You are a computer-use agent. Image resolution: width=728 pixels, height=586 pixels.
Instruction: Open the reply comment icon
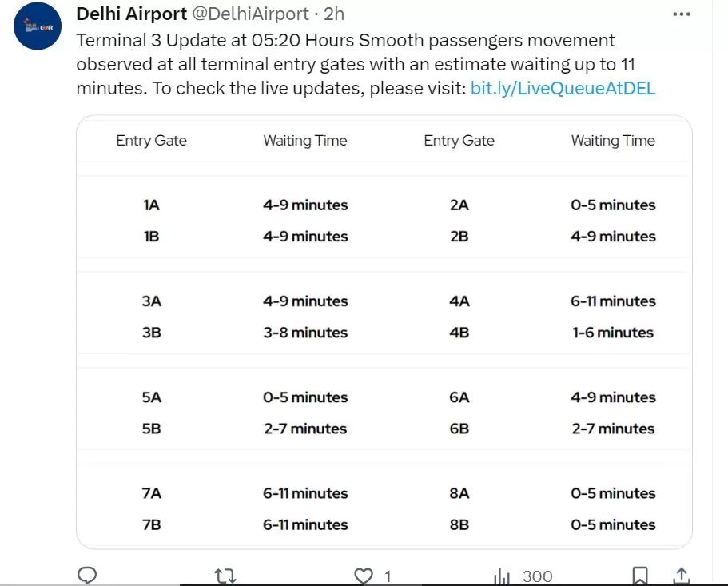(87, 576)
